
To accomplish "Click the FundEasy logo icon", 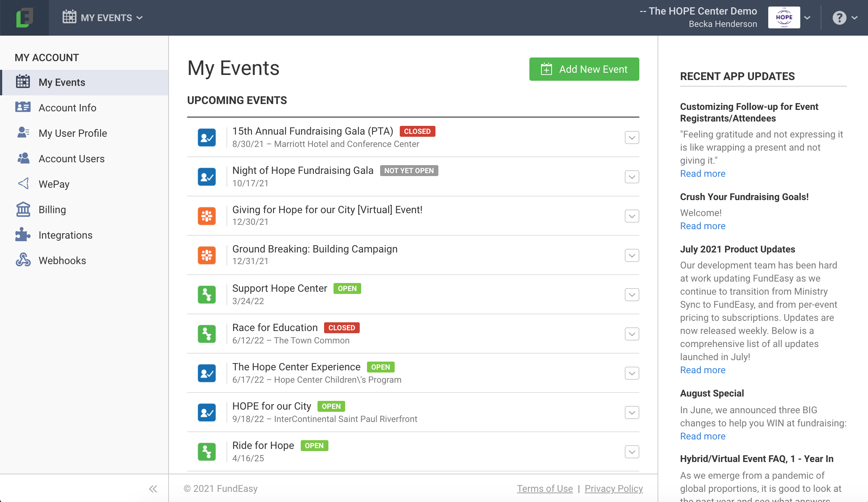I will [x=24, y=17].
